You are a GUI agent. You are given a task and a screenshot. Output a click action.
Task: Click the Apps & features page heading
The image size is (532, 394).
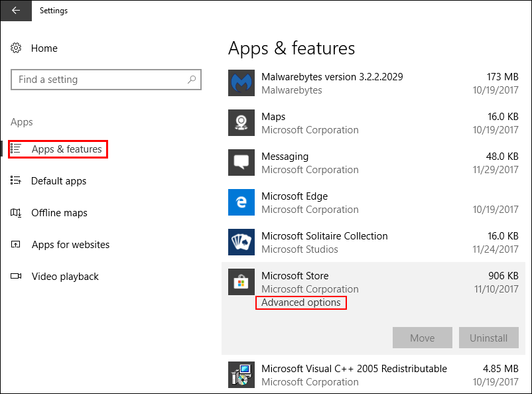coord(291,48)
